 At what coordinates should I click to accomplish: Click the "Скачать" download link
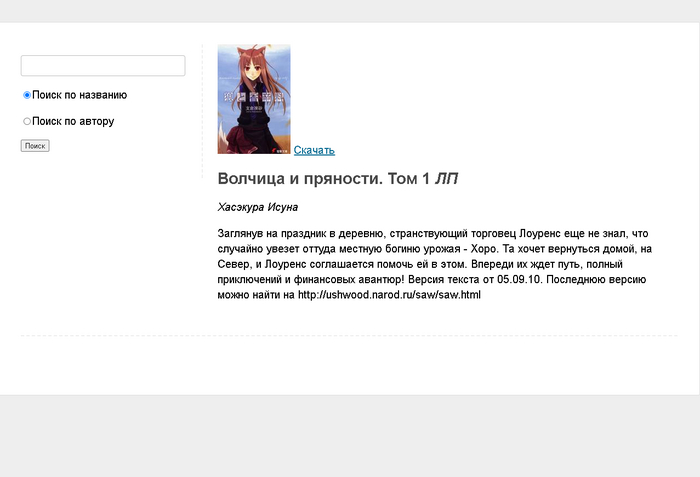coord(314,150)
